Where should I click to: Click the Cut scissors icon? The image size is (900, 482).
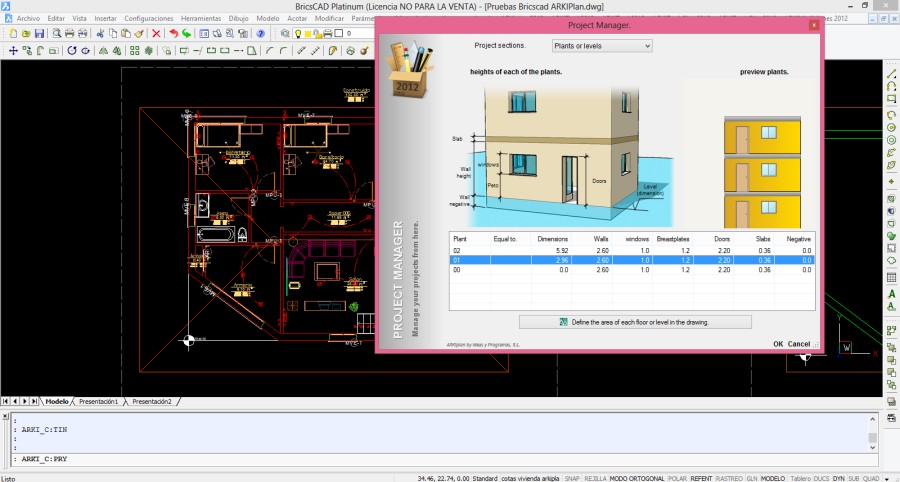100,34
